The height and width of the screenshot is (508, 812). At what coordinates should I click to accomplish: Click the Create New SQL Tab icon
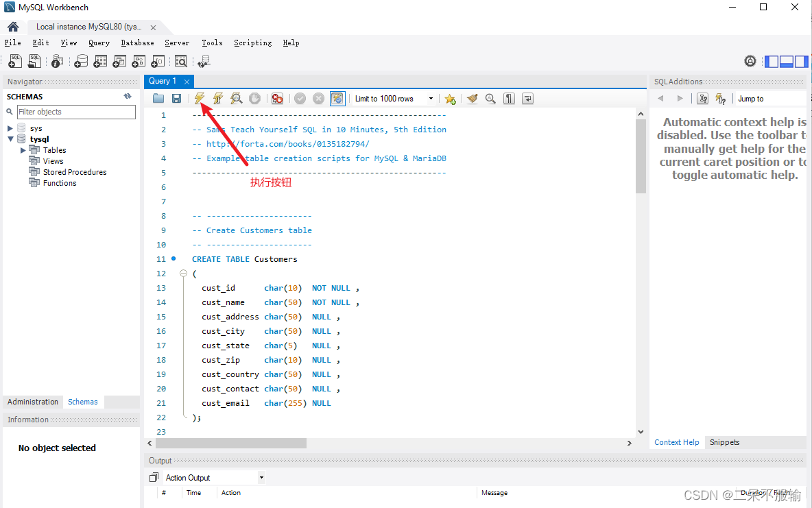click(14, 61)
